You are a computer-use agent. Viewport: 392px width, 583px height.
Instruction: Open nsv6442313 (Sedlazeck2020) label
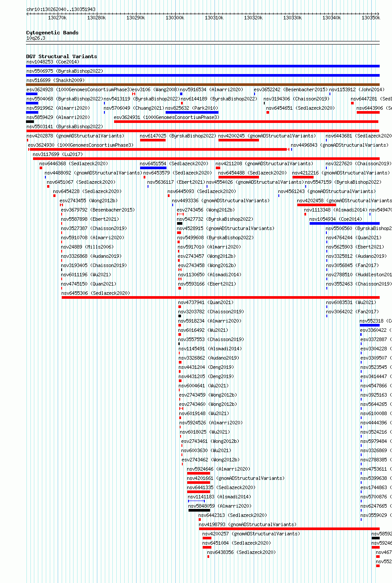(x=233, y=515)
